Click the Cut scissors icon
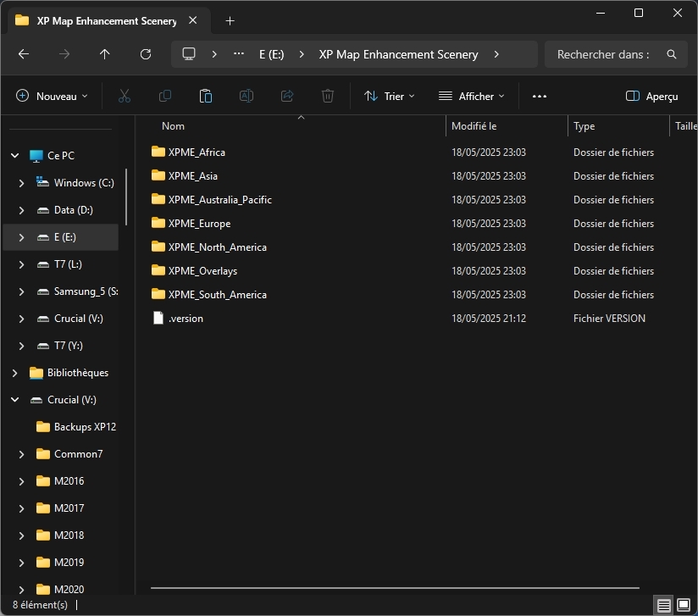698x616 pixels. 125,97
